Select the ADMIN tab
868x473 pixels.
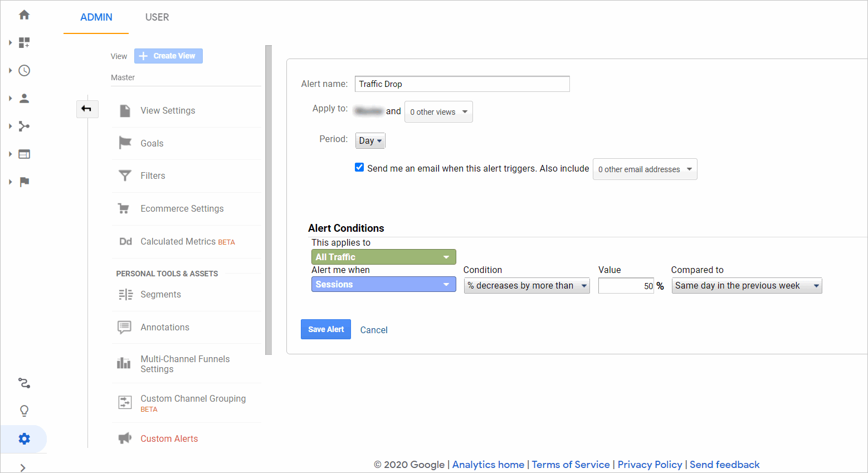click(95, 17)
